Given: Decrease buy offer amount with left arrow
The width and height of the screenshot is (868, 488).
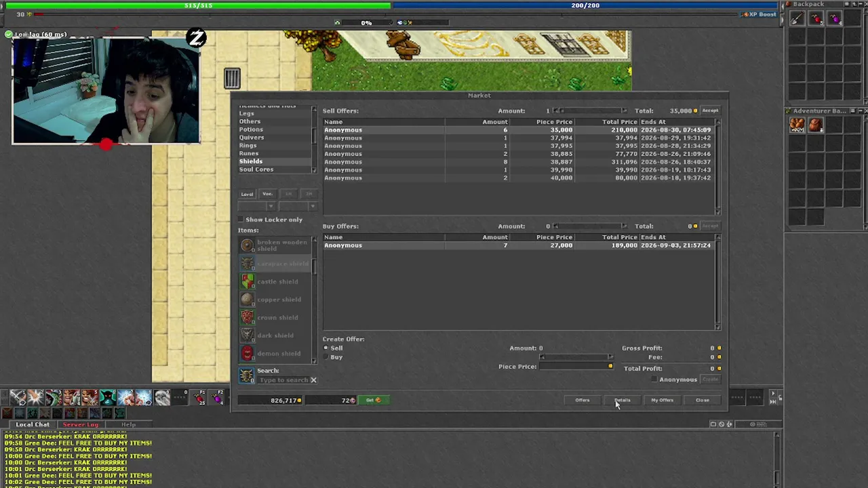Looking at the screenshot, I should click(x=555, y=226).
